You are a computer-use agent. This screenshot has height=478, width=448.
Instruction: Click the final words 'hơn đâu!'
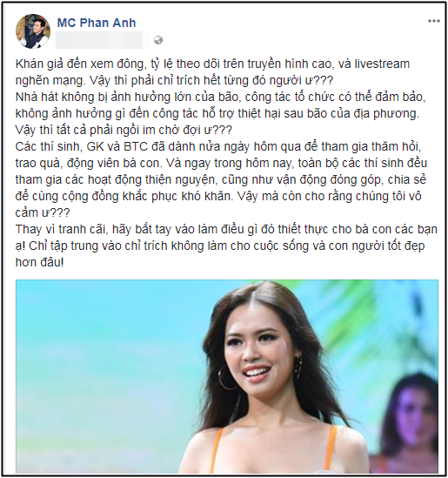coord(40,262)
